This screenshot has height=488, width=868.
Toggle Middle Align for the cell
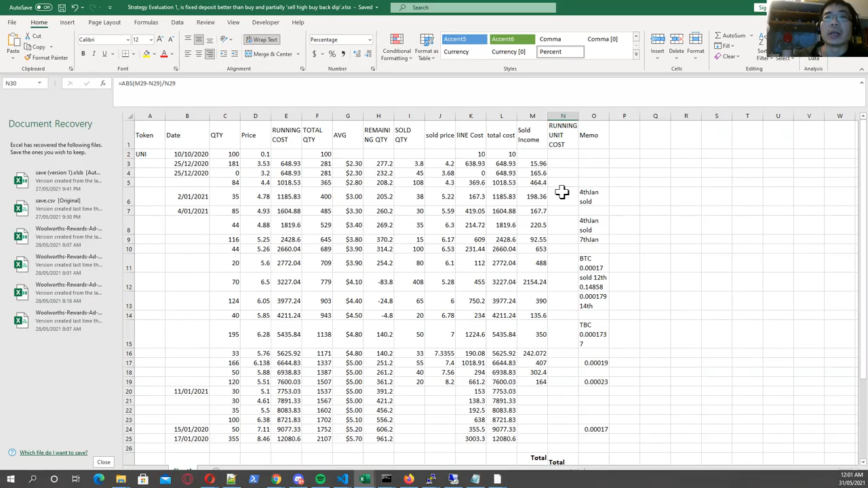(199, 39)
